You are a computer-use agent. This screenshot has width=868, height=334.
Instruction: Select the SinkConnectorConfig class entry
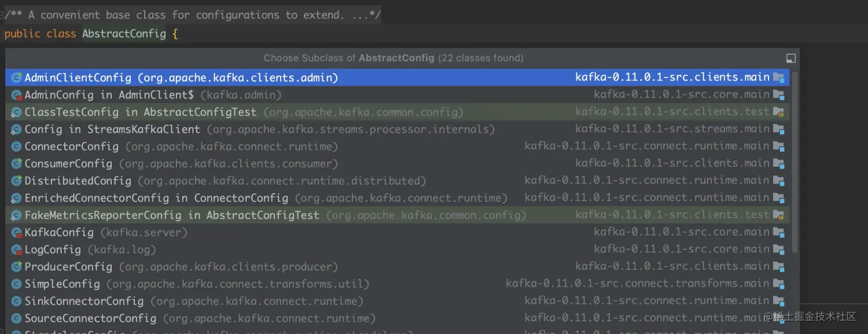click(x=398, y=301)
